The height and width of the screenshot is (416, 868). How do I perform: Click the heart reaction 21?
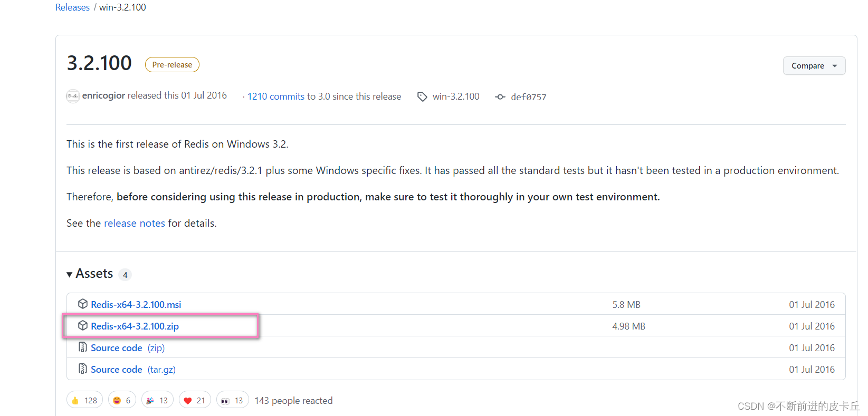195,400
